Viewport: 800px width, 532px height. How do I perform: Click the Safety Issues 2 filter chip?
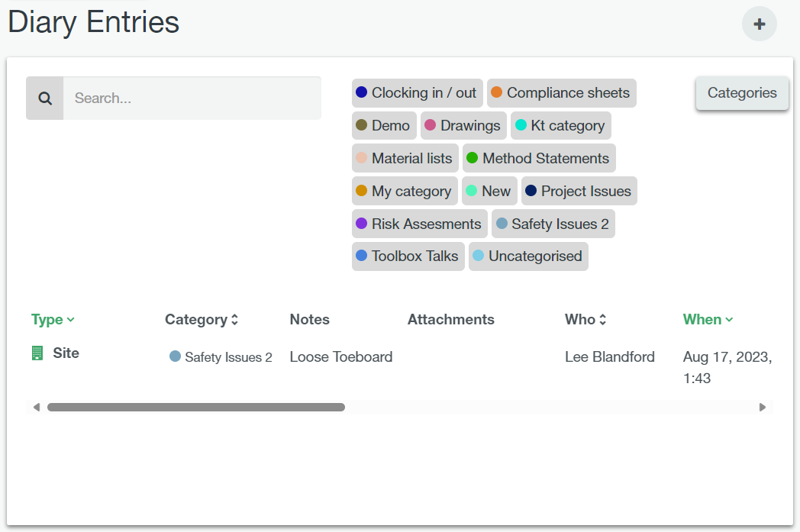[553, 224]
